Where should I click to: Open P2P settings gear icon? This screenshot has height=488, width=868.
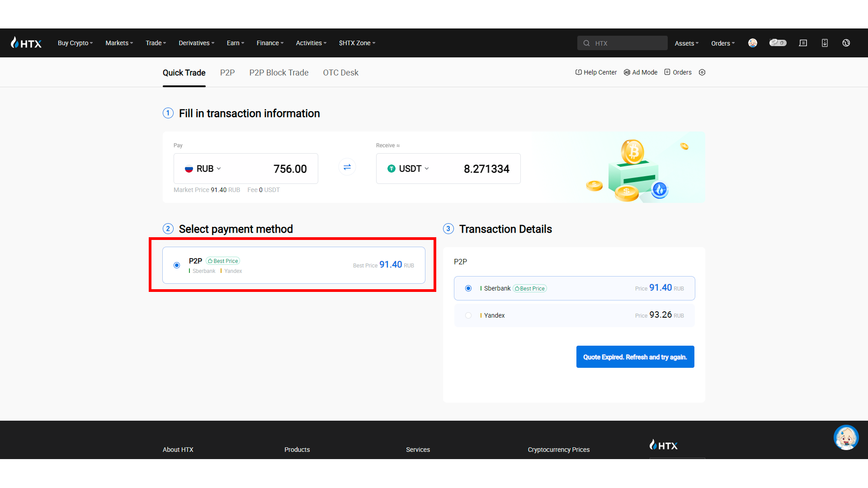click(702, 72)
